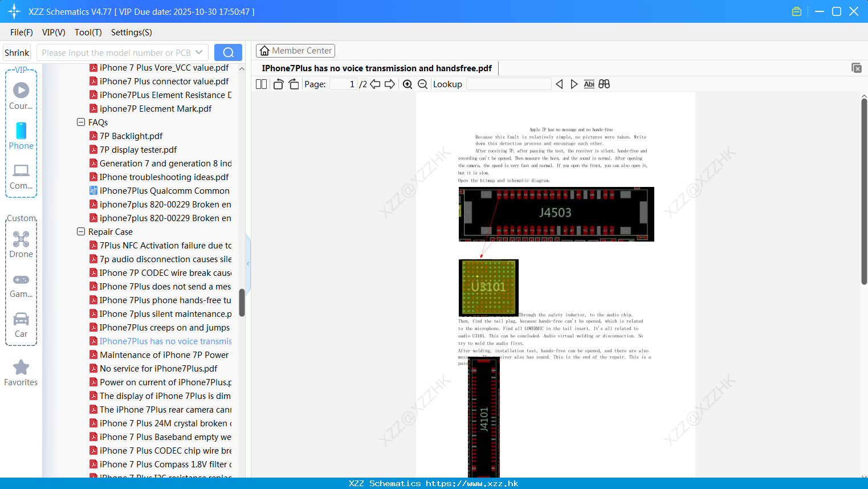
Task: Toggle the two-page layout view icon
Action: 261,84
